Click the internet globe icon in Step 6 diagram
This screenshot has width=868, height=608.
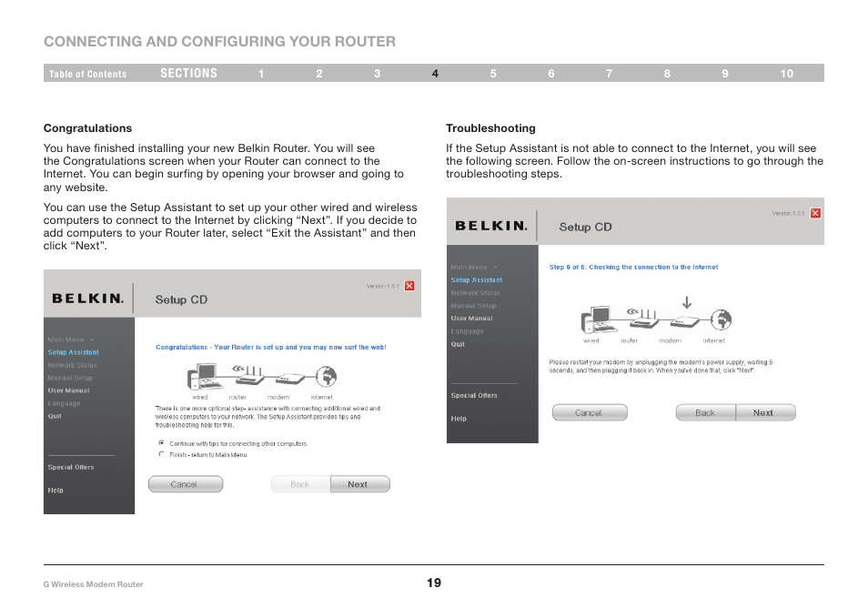coord(722,319)
